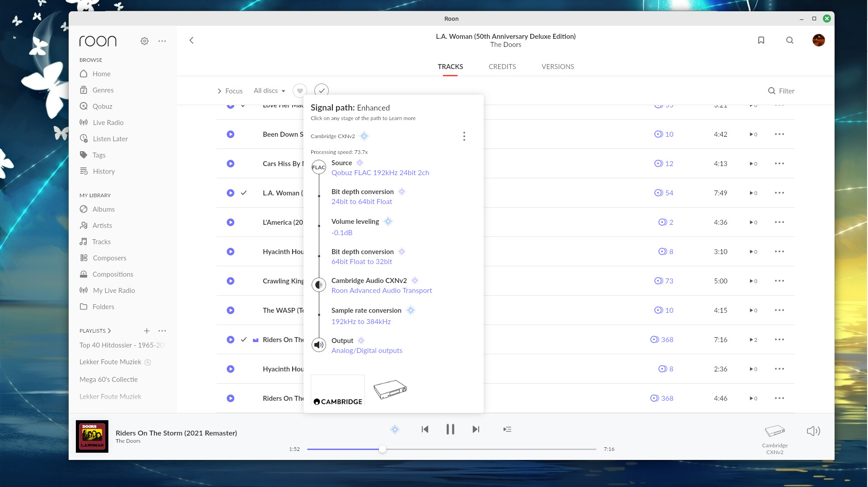Click the bookmark icon in header
Image resolution: width=868 pixels, height=487 pixels.
point(761,41)
